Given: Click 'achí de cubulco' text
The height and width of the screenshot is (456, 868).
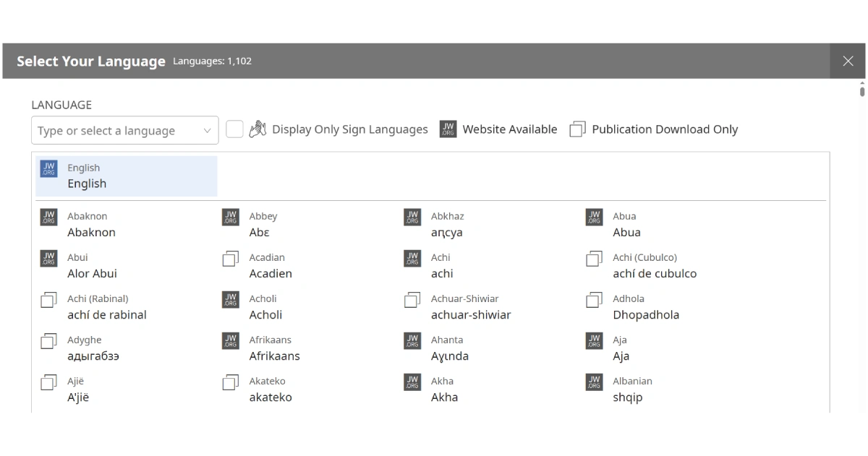Looking at the screenshot, I should coord(655,274).
